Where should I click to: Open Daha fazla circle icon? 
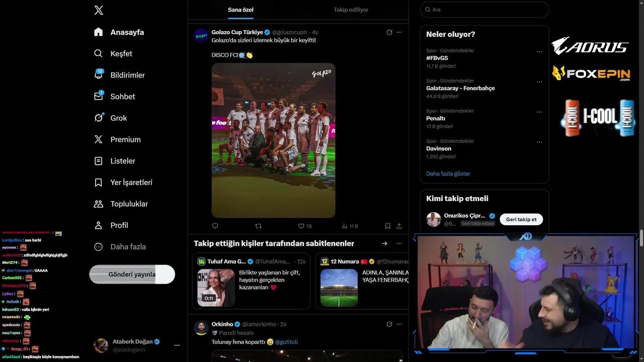point(99,247)
